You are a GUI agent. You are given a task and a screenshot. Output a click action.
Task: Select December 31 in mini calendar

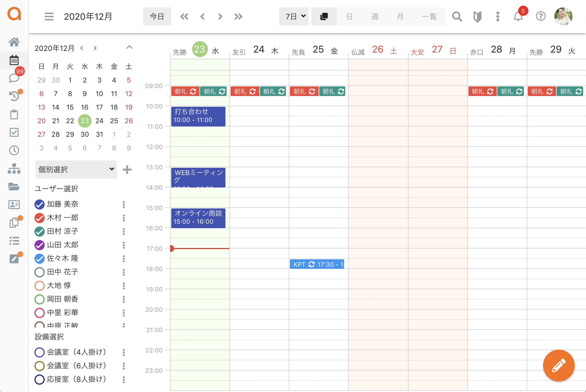[x=99, y=134]
